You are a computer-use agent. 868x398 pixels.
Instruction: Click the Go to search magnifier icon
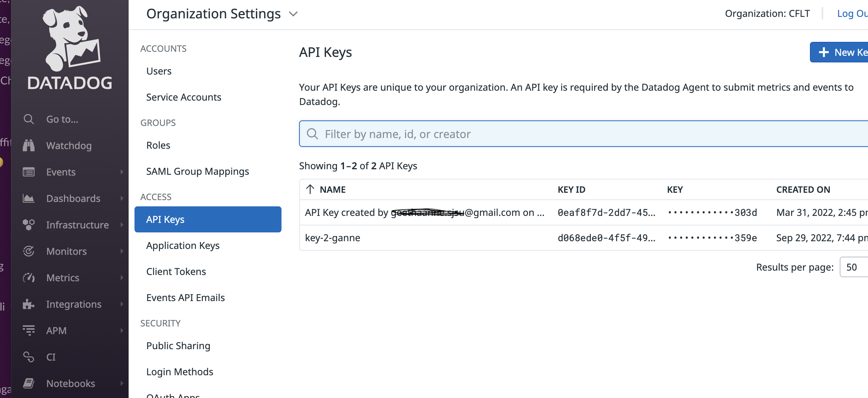(x=29, y=119)
